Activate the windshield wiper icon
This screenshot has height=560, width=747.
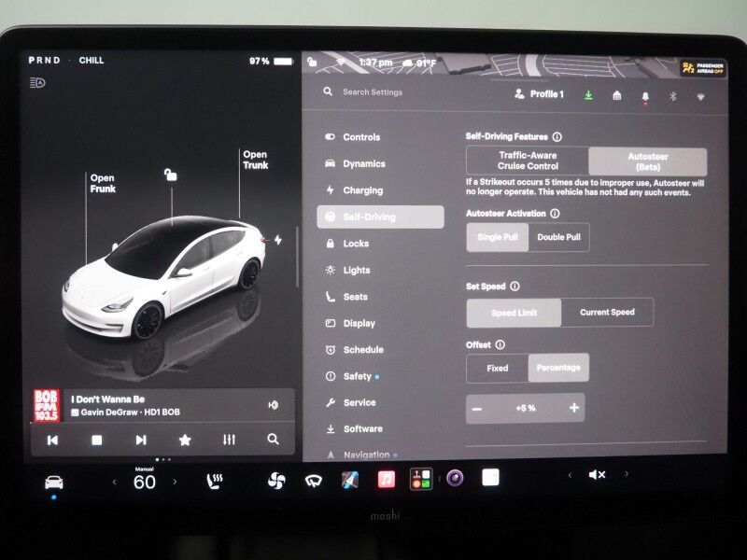click(x=313, y=481)
